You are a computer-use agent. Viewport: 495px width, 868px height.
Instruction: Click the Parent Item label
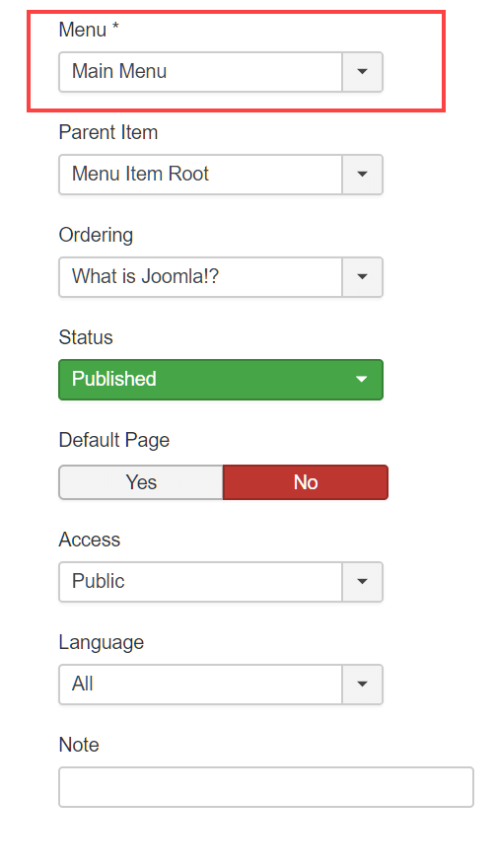108,132
